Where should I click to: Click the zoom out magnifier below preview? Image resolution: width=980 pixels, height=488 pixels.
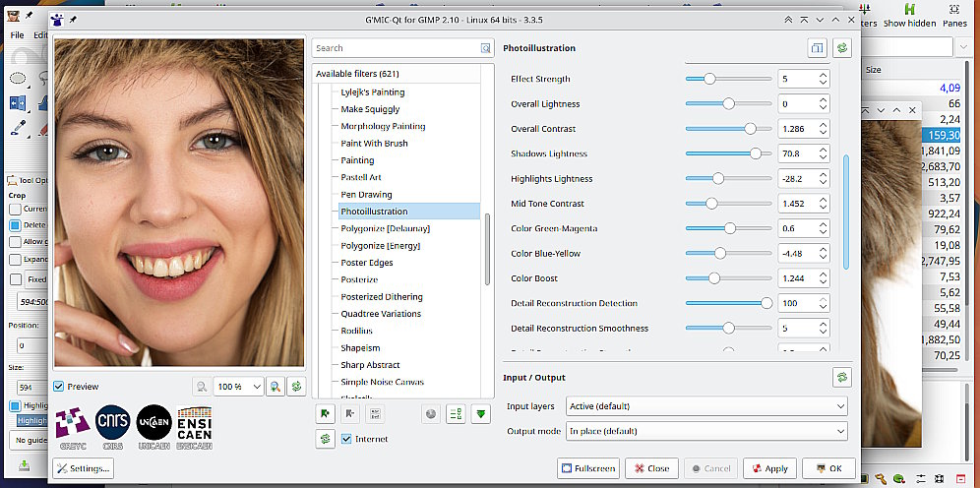click(201, 388)
